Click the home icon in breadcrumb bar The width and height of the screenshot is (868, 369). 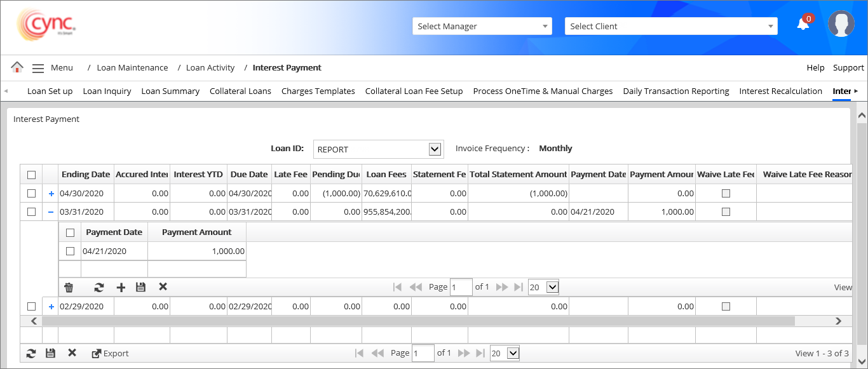pos(17,67)
